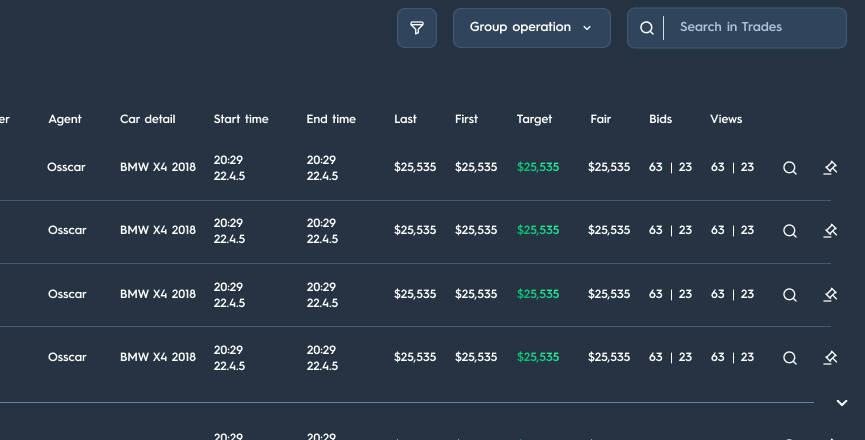Click the auction gavel icon in third row
The width and height of the screenshot is (865, 440).
coord(830,294)
